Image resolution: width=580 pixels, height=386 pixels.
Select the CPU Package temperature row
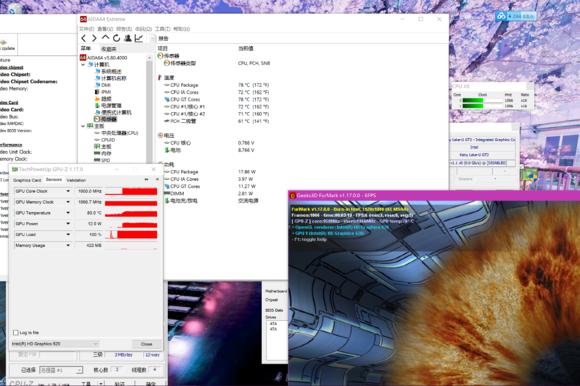tap(217, 85)
